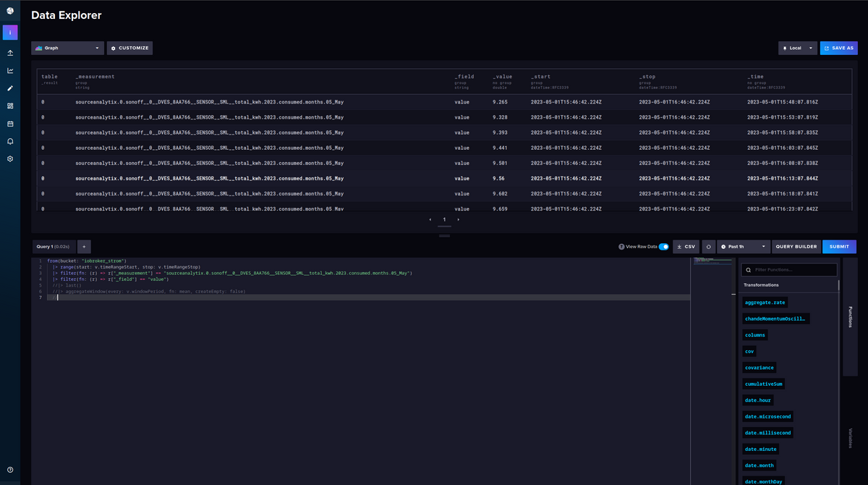
Task: Switch to QUERY BUILDER
Action: tap(796, 247)
